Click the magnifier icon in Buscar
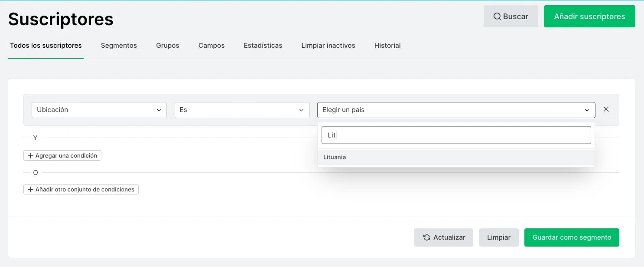644x267 pixels. click(x=497, y=16)
